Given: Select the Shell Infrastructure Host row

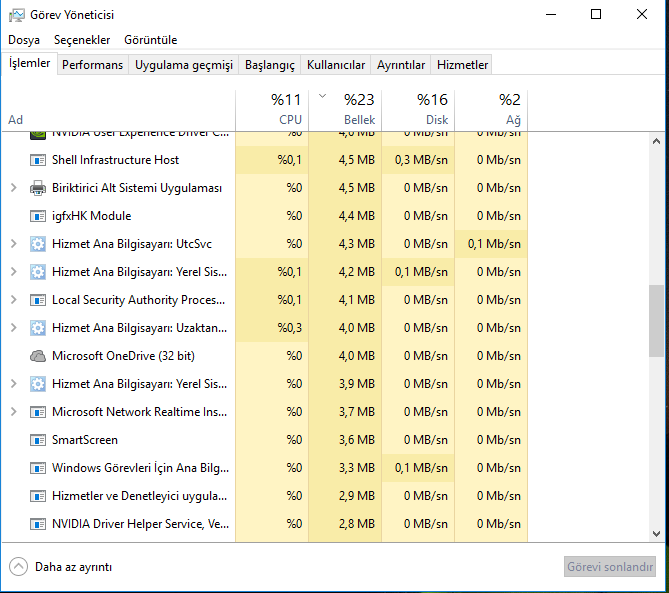Looking at the screenshot, I should click(x=265, y=160).
